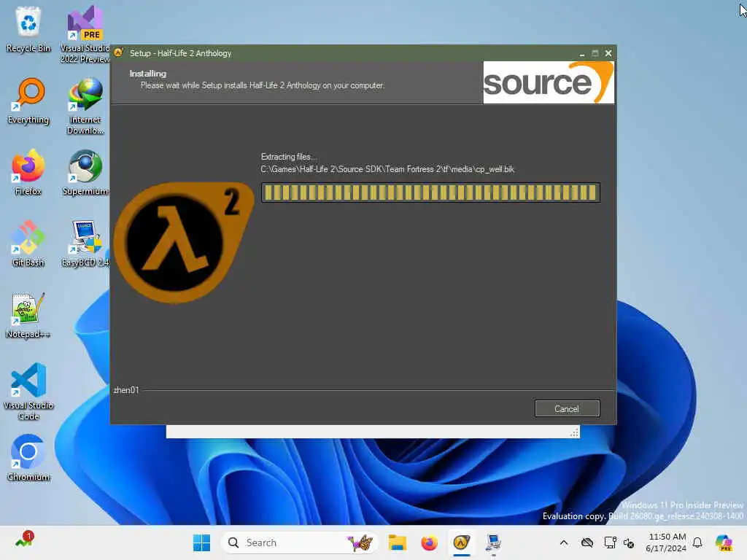Open the clock showing 11:50 AM
This screenshot has width=747, height=560.
click(667, 542)
